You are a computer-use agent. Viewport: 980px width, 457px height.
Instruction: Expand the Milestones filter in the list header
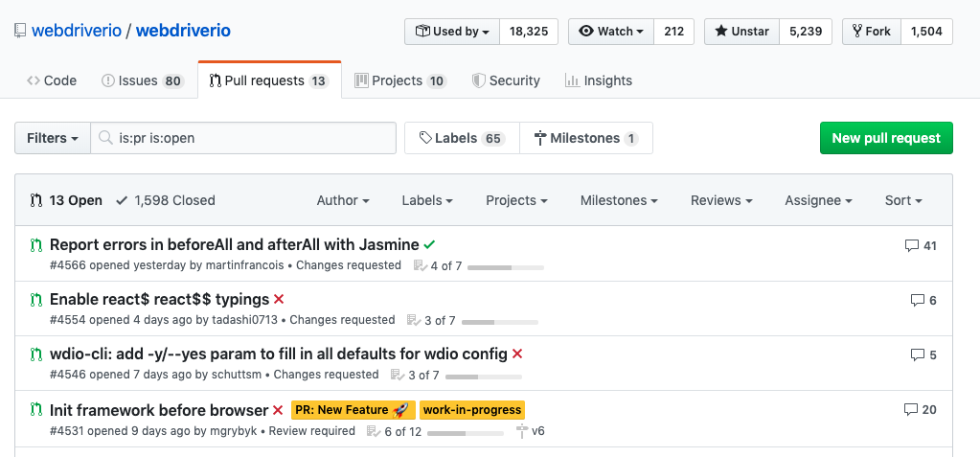(619, 200)
